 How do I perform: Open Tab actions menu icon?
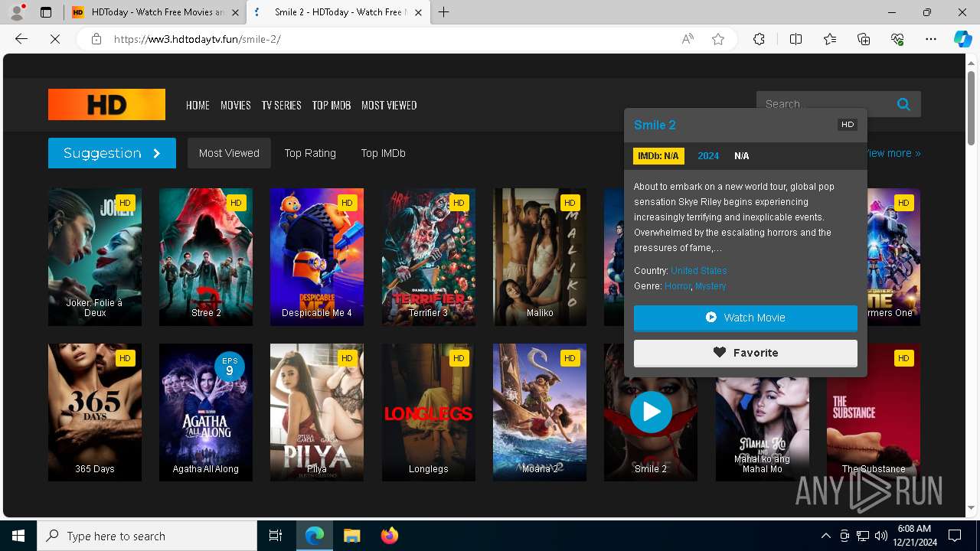[46, 12]
